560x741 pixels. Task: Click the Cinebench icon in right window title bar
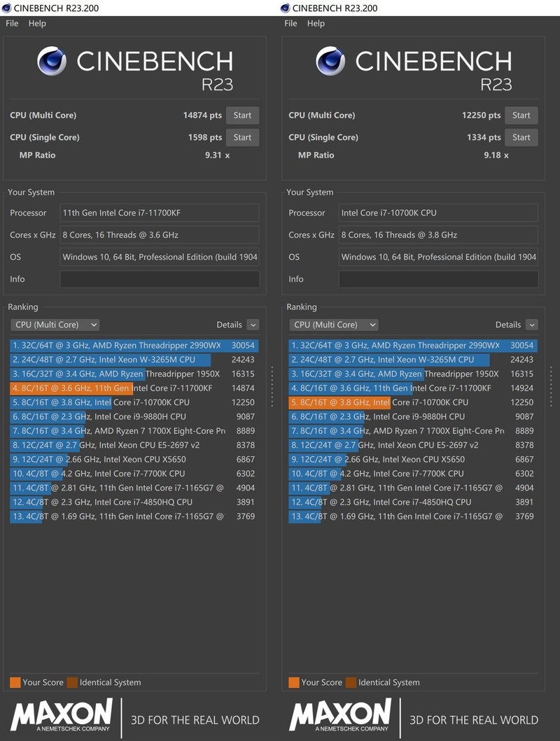pos(285,8)
